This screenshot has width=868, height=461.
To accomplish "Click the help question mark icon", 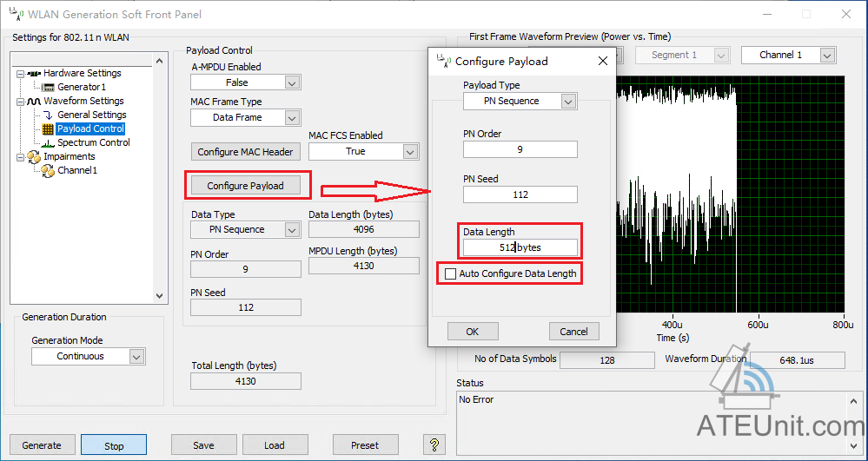I will 434,444.
